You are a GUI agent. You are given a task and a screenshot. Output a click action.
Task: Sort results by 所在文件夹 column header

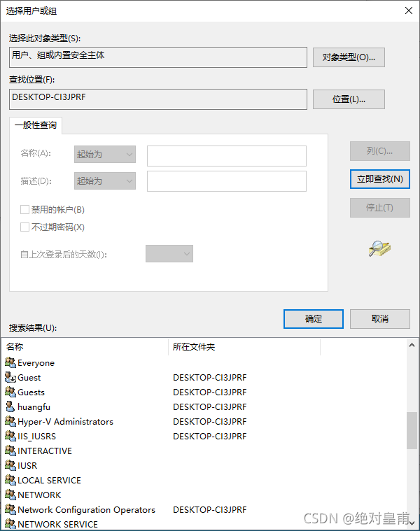[x=244, y=347]
